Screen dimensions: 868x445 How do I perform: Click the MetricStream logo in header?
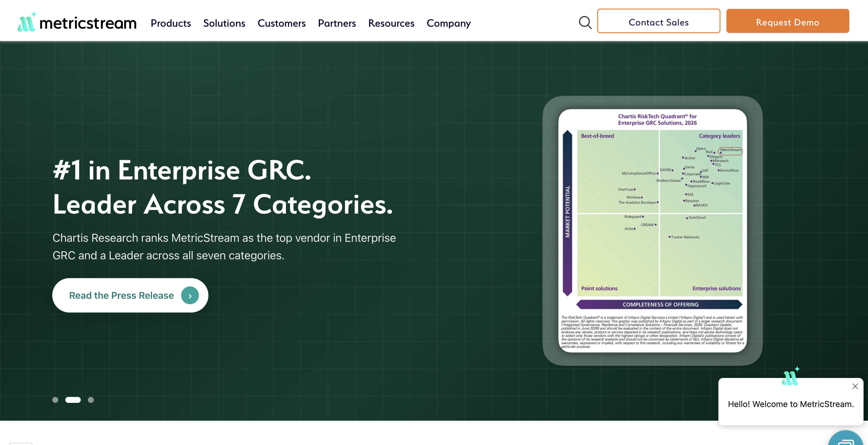[x=77, y=22]
